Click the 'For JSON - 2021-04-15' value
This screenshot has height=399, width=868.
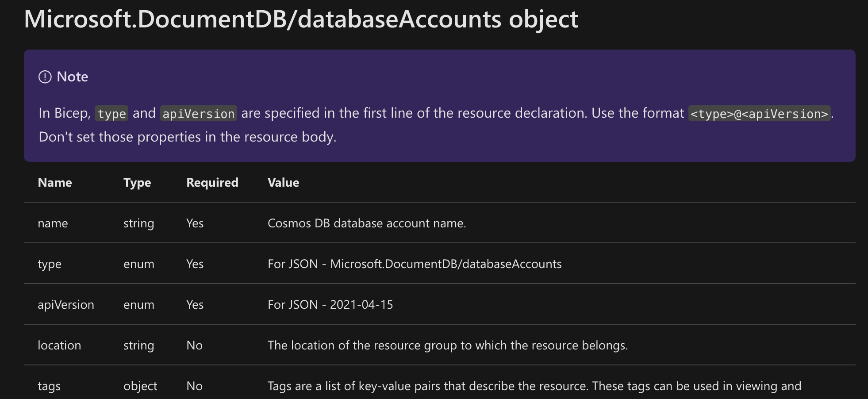tap(330, 305)
